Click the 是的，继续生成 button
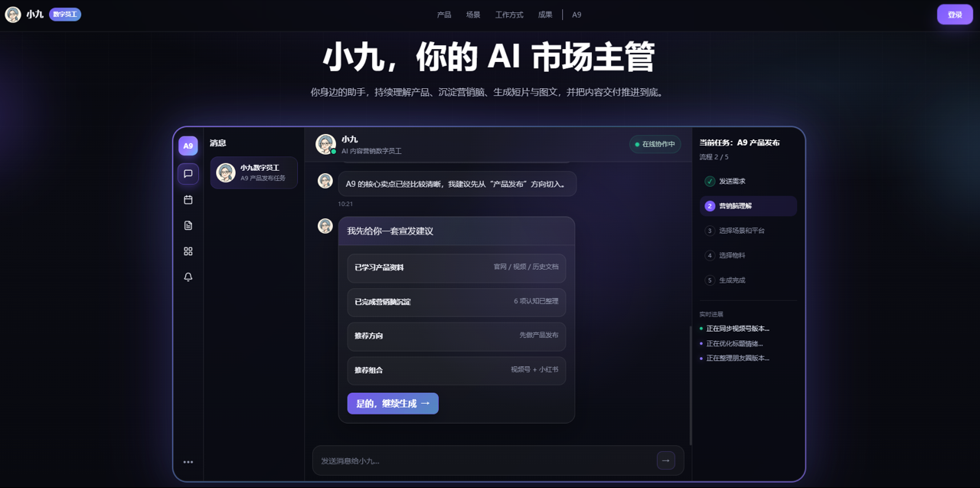980x488 pixels. (x=393, y=404)
